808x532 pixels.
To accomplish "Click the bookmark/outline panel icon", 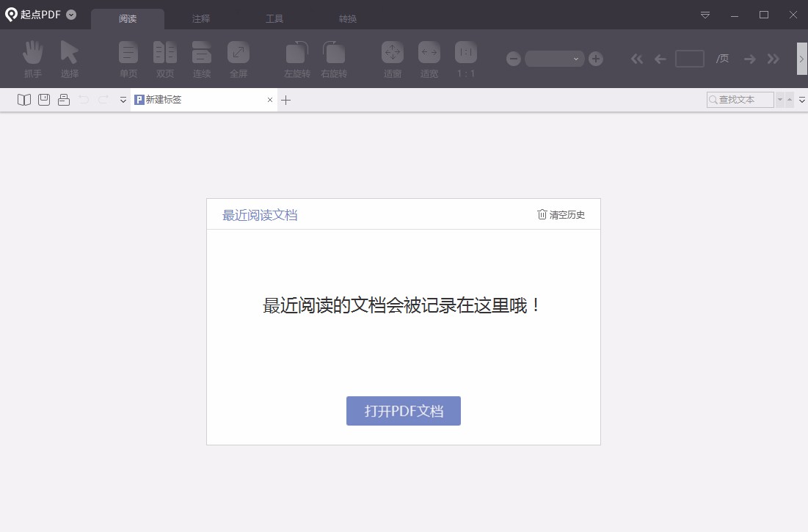I will pos(23,100).
